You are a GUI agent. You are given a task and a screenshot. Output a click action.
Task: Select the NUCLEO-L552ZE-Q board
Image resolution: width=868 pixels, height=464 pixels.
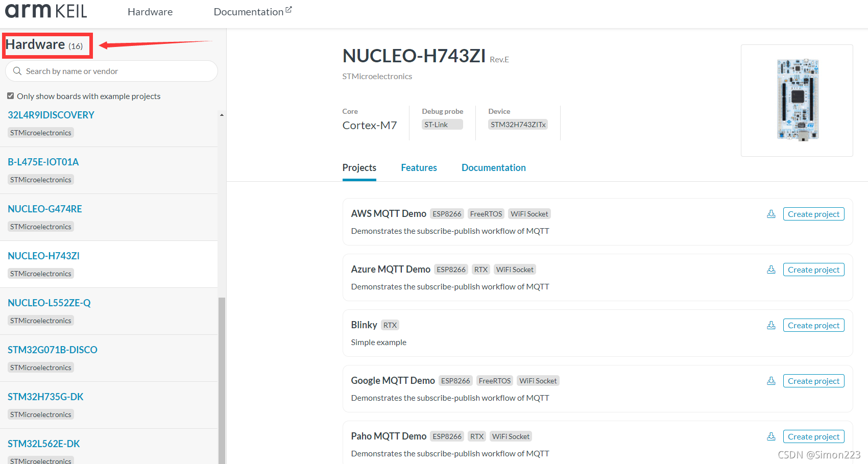(x=50, y=303)
